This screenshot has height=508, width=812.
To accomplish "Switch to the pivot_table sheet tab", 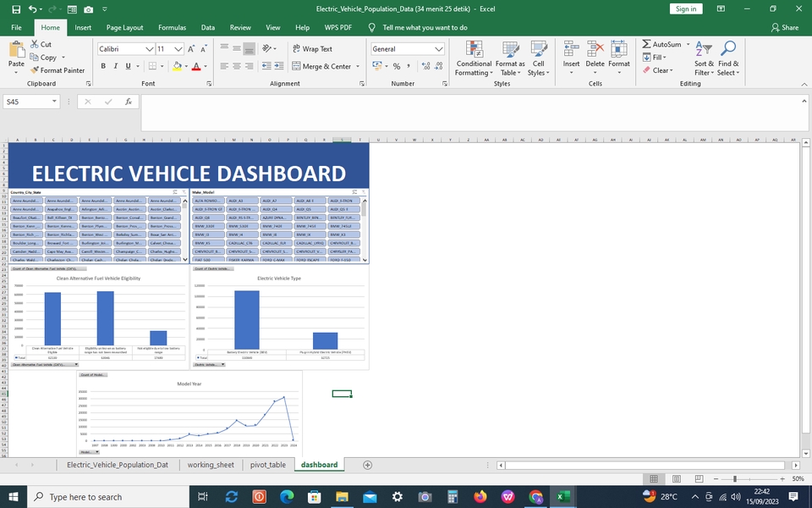I will pyautogui.click(x=268, y=465).
